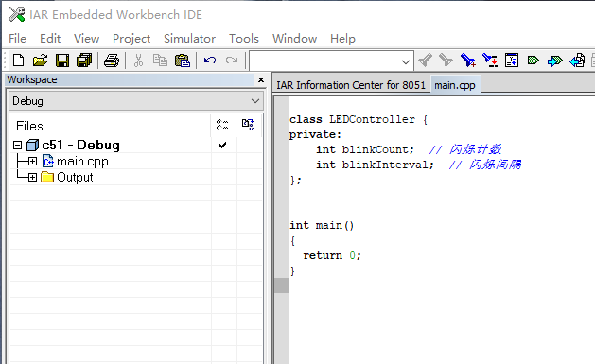Click in the quick search input field
Screen dimensions: 595x364
tap(324, 61)
